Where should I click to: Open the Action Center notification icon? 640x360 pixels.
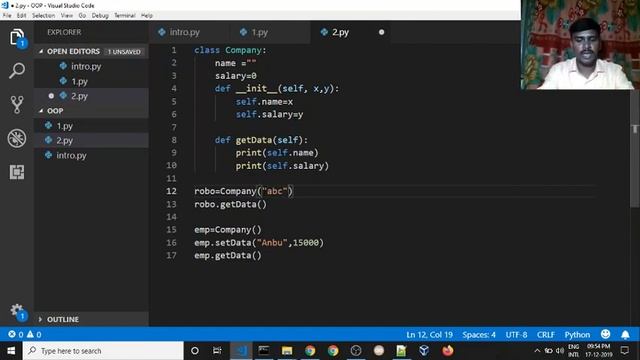pos(624,351)
